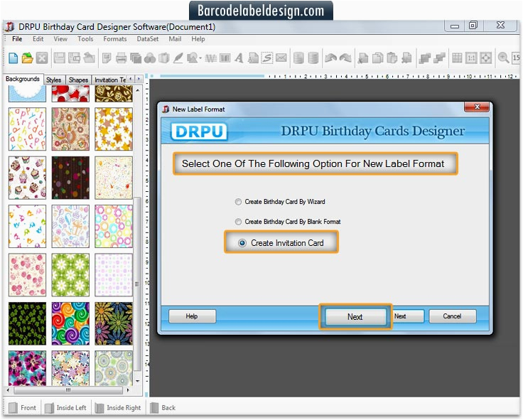Image resolution: width=523 pixels, height=420 pixels.
Task: Click the Cancel button in dialog
Action: click(452, 316)
